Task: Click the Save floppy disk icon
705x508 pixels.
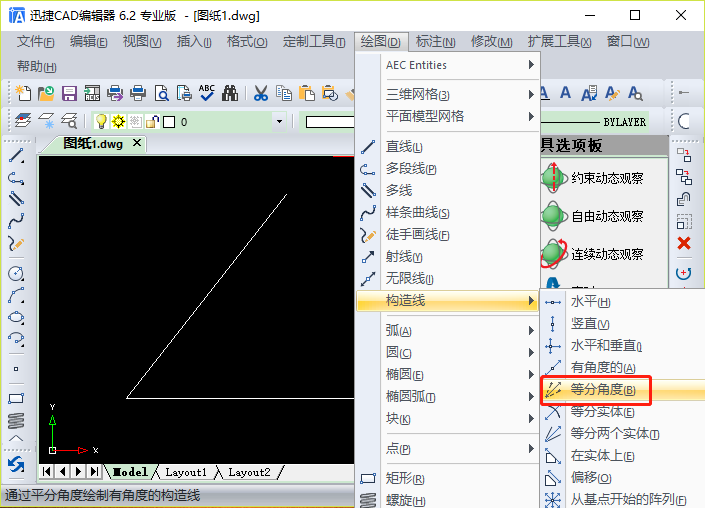Action: [69, 93]
